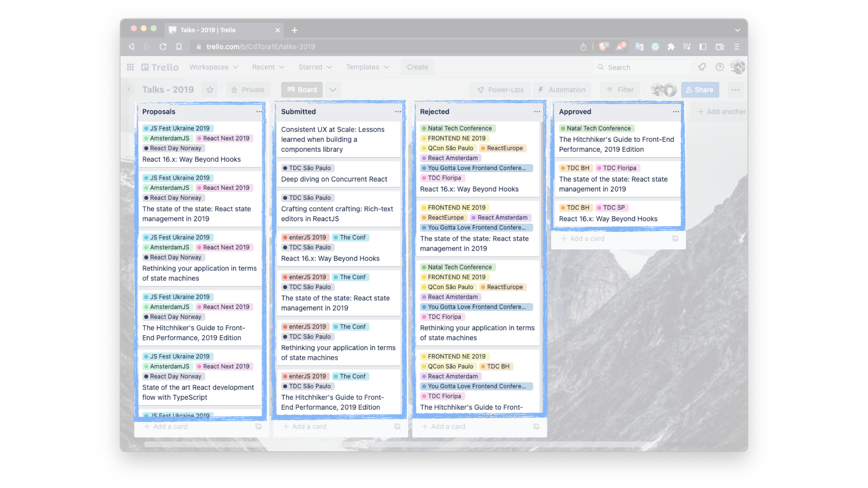Open Consistent UX at Scale card
868x488 pixels.
coord(338,139)
